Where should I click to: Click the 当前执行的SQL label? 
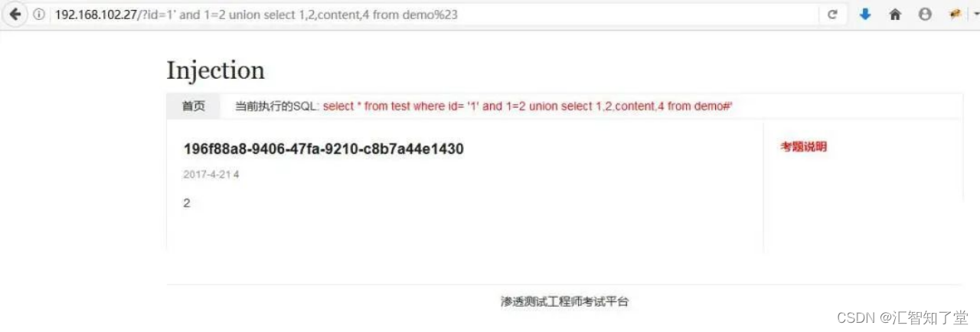277,106
